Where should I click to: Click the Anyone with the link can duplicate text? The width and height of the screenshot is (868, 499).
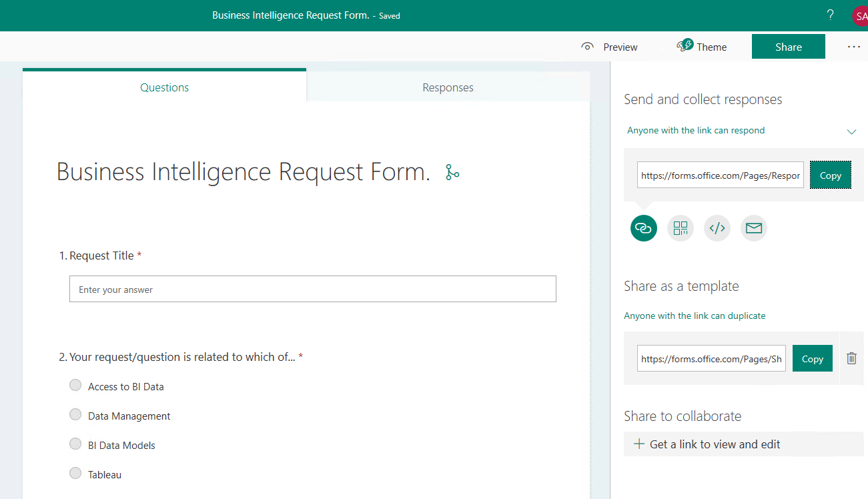coord(695,316)
